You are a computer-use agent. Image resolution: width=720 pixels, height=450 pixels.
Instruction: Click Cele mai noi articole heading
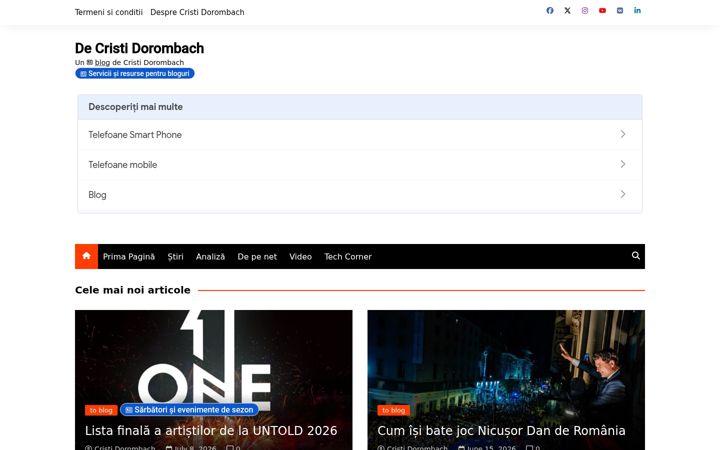(x=133, y=290)
